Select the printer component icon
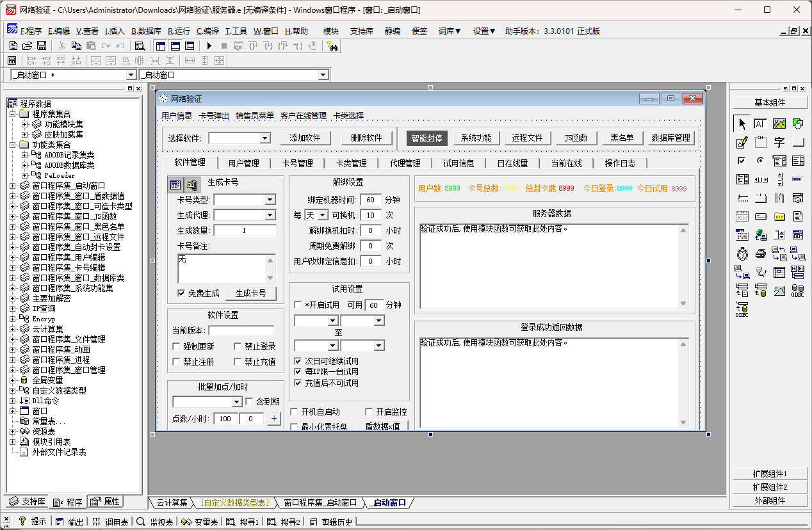Image resolution: width=812 pixels, height=530 pixels. (x=761, y=253)
